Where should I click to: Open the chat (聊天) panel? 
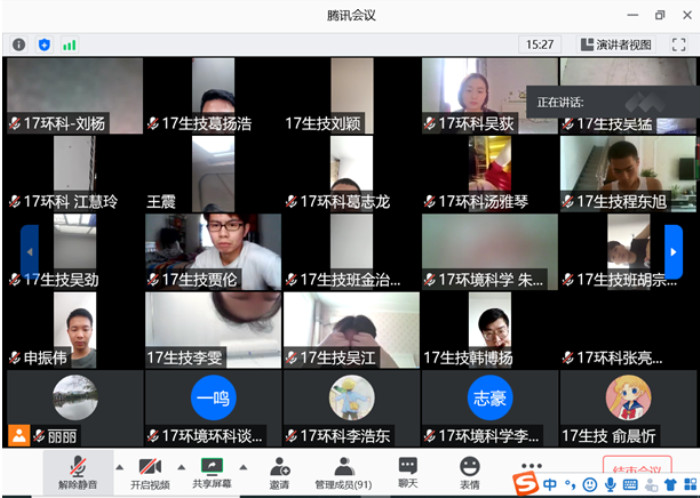pyautogui.click(x=408, y=471)
